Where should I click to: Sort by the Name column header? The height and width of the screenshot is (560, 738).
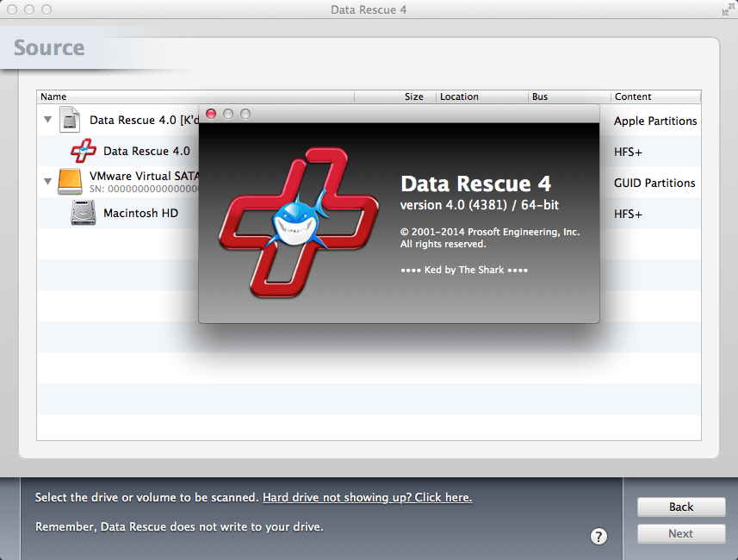click(195, 96)
